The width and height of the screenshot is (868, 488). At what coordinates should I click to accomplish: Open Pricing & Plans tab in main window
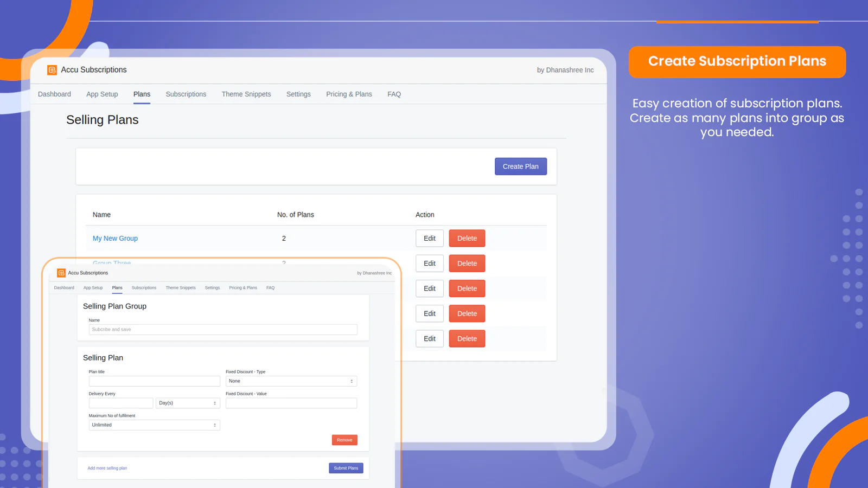(349, 94)
